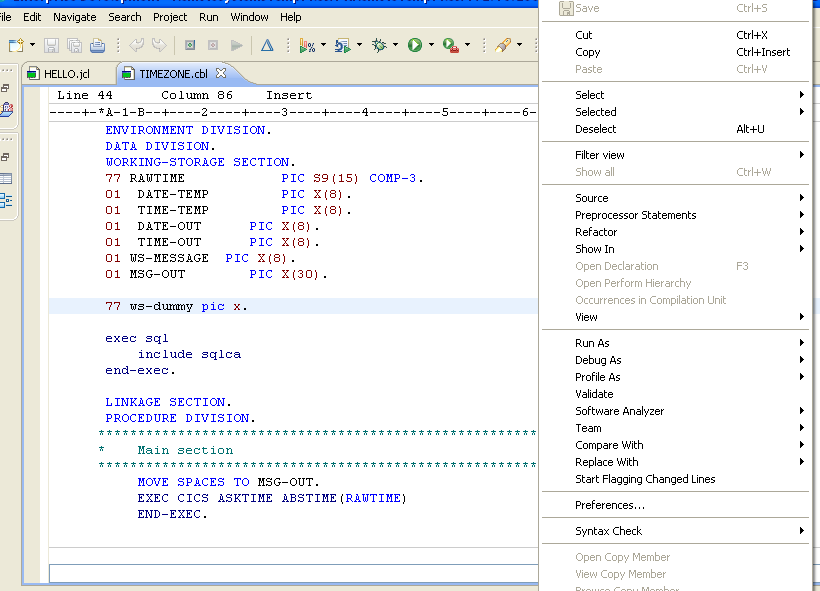The width and height of the screenshot is (820, 591).
Task: Expand the Debug dropdown arrow
Action: pyautogui.click(x=395, y=45)
